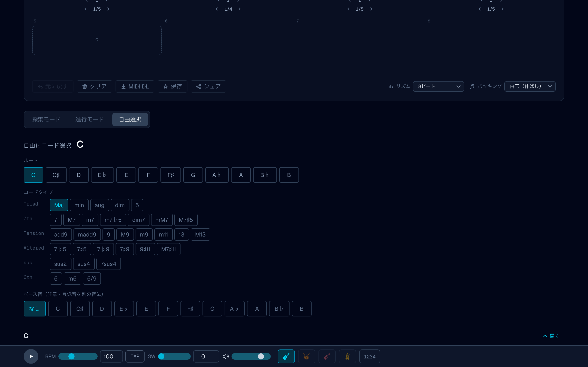
Task: Enable the bass guitar icon
Action: (327, 356)
